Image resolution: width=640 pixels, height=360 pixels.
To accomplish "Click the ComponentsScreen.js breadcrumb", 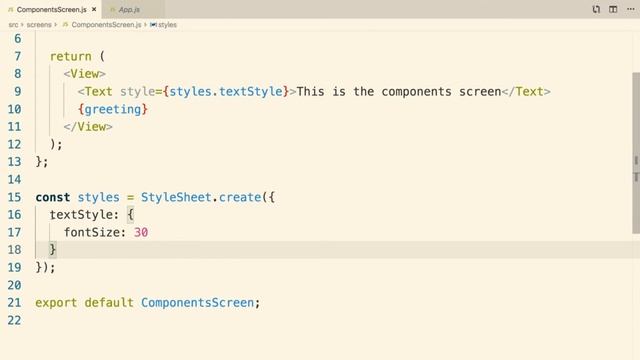I will [106, 24].
